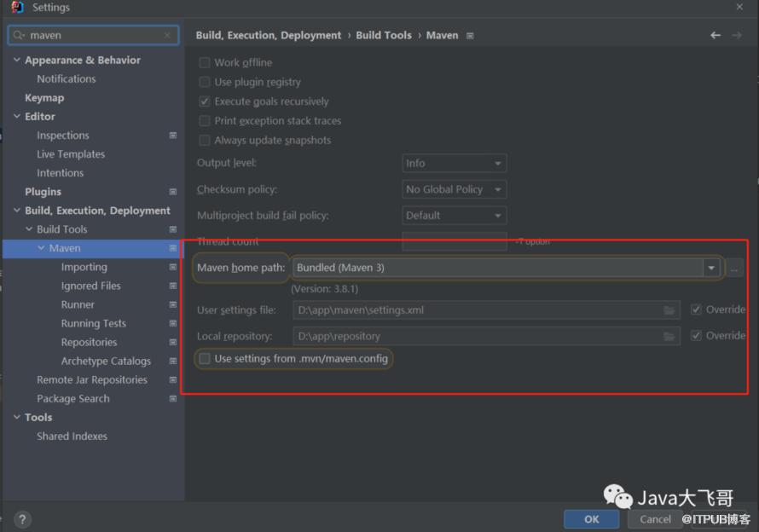Uncheck Execute goals recursively
This screenshot has width=759, height=532.
pos(205,101)
